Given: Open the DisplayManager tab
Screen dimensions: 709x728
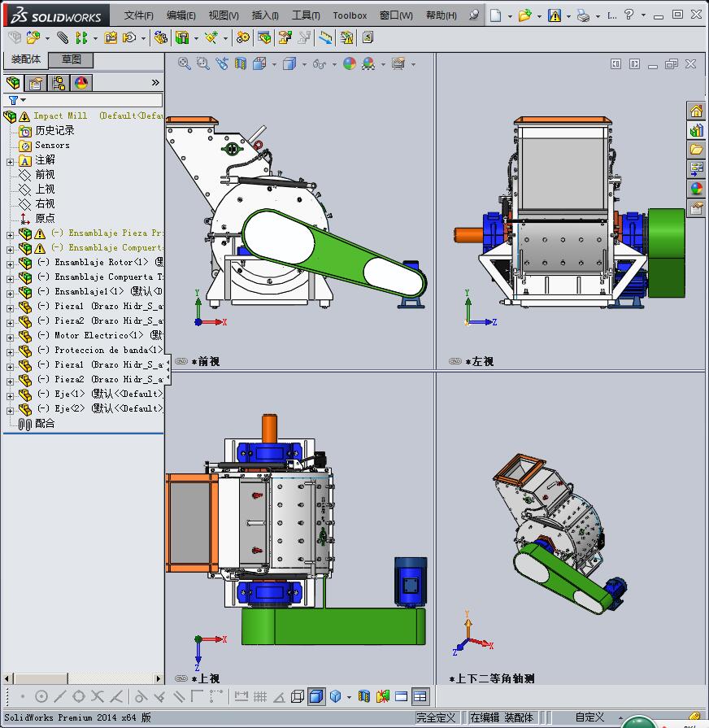Looking at the screenshot, I should click(81, 83).
